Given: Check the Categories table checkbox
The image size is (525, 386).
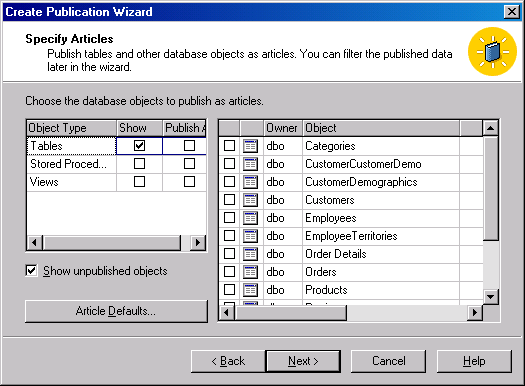Looking at the screenshot, I should coord(229,146).
